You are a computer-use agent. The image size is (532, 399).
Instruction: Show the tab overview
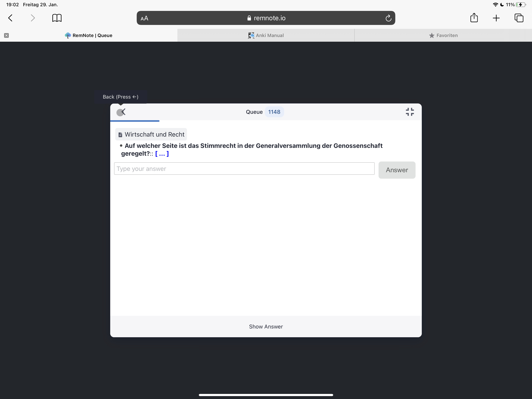pos(519,18)
